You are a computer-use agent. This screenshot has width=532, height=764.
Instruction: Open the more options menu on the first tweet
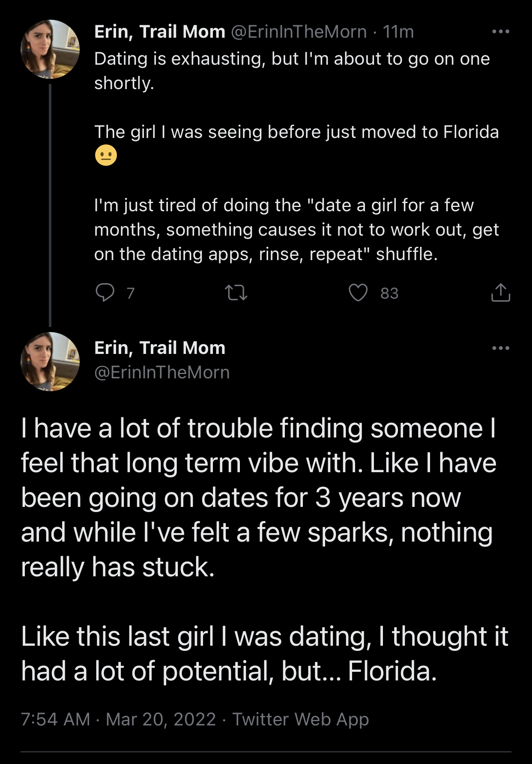pyautogui.click(x=500, y=32)
